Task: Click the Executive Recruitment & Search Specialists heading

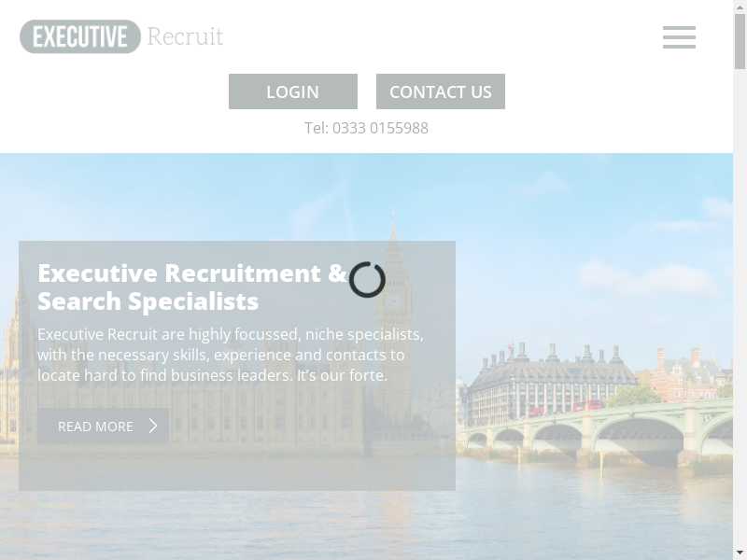Action: click(x=192, y=287)
